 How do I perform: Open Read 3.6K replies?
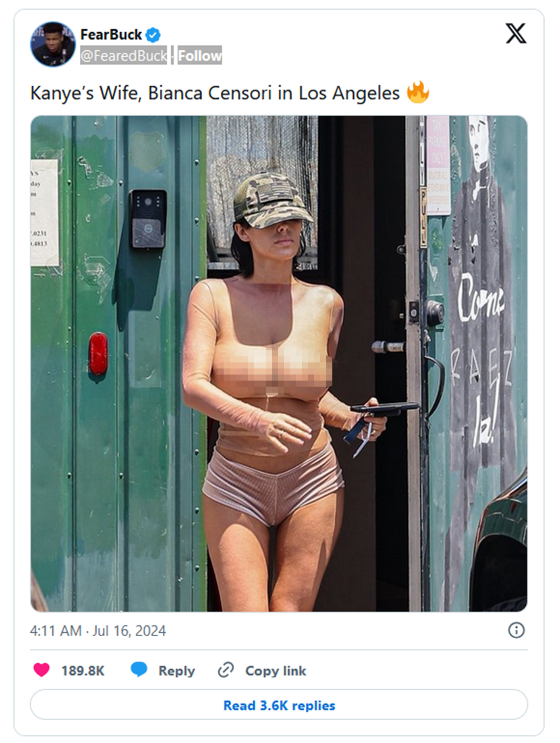pyautogui.click(x=279, y=705)
